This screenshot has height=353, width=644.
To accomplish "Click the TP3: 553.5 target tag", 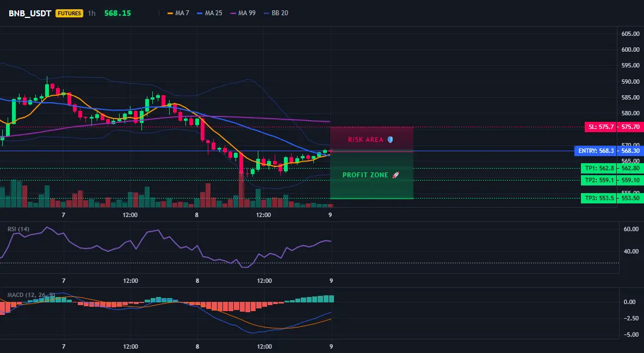I will (x=599, y=198).
